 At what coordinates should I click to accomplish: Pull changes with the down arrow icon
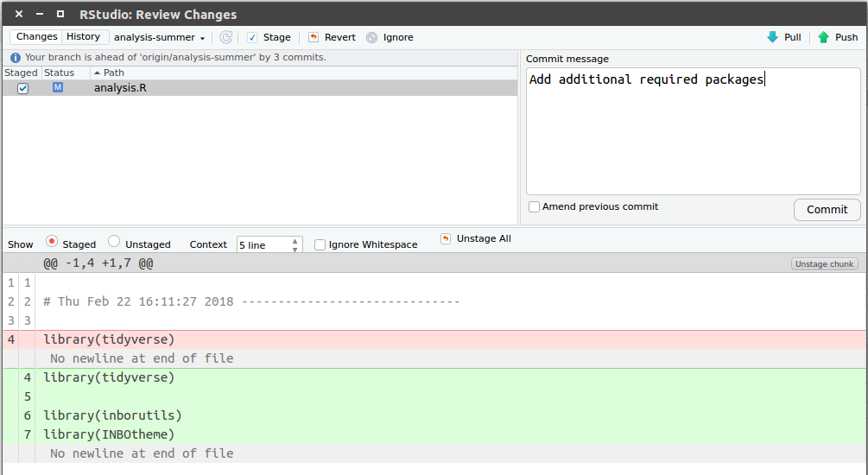click(x=772, y=37)
